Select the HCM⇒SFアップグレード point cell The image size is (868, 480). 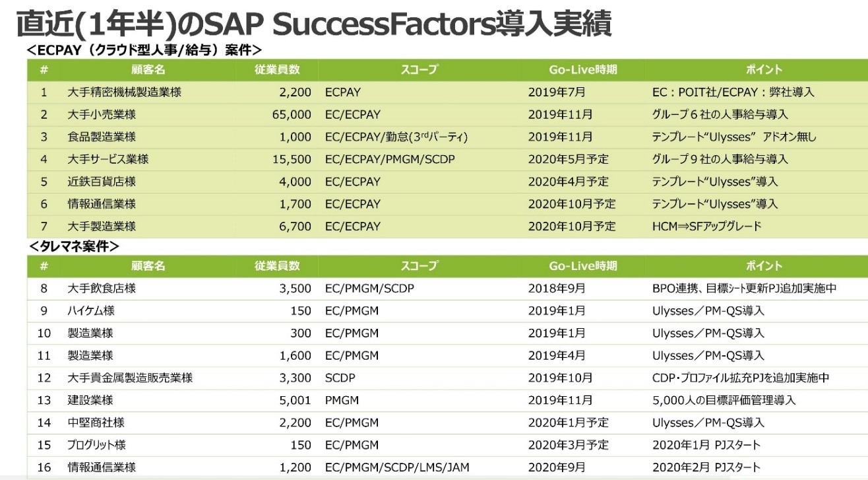coord(706,226)
